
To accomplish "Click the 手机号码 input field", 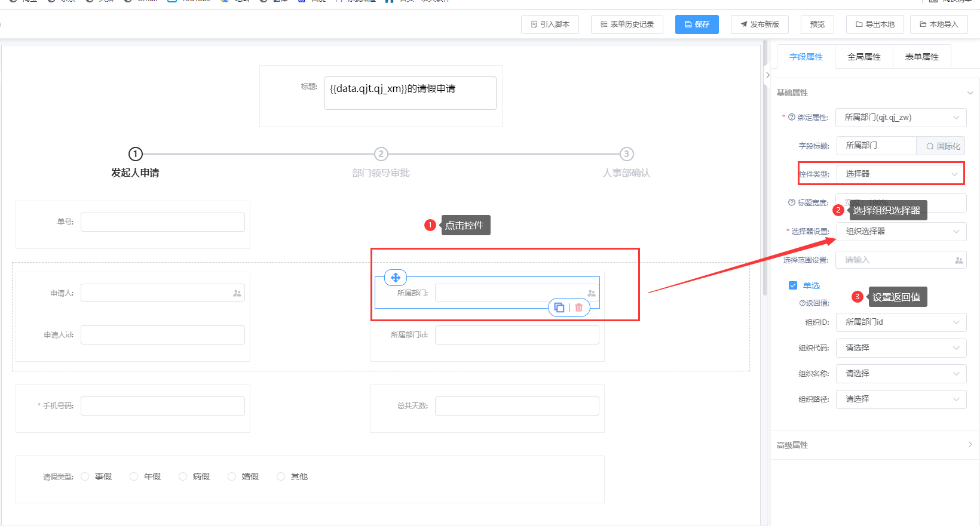I will tap(163, 406).
